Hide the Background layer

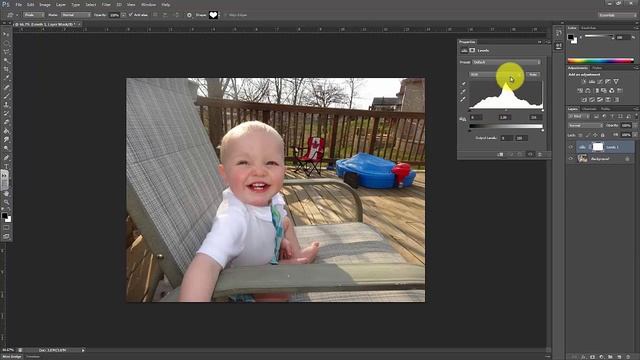571,159
